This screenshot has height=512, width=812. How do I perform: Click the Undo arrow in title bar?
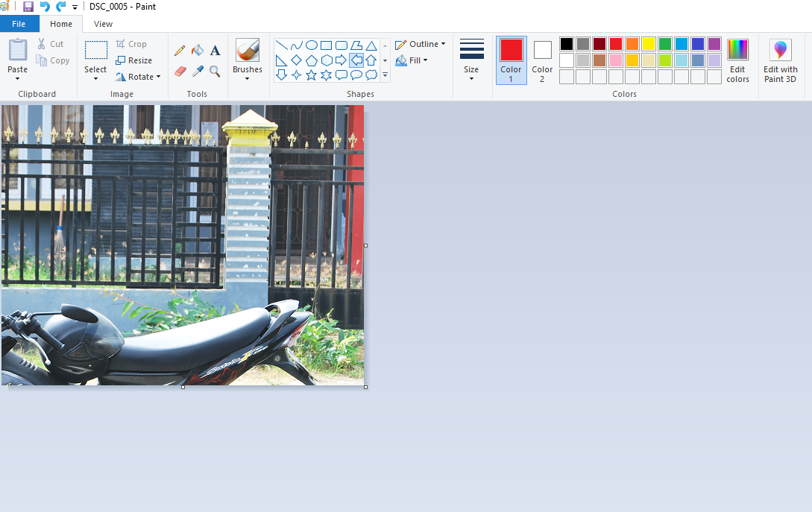tap(45, 7)
